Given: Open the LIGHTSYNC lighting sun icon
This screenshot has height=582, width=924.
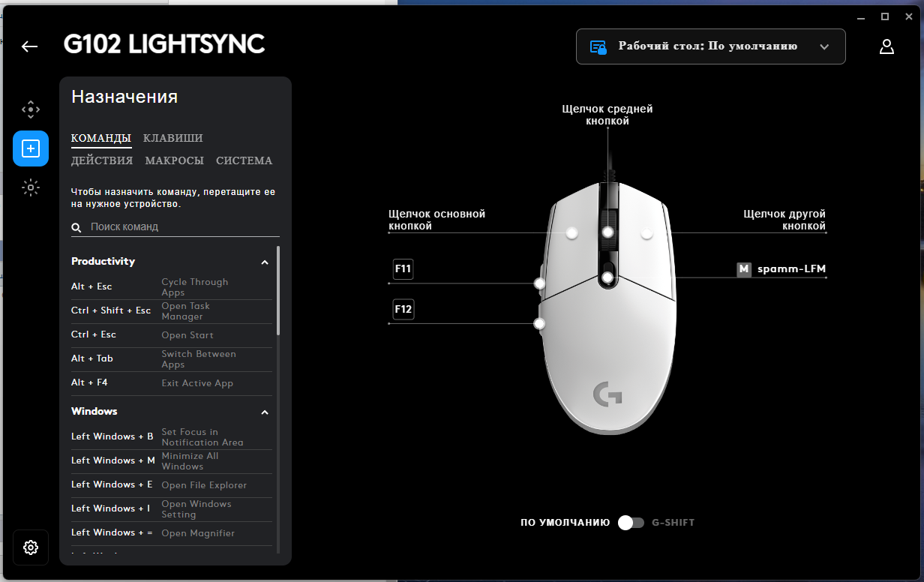Looking at the screenshot, I should click(31, 187).
